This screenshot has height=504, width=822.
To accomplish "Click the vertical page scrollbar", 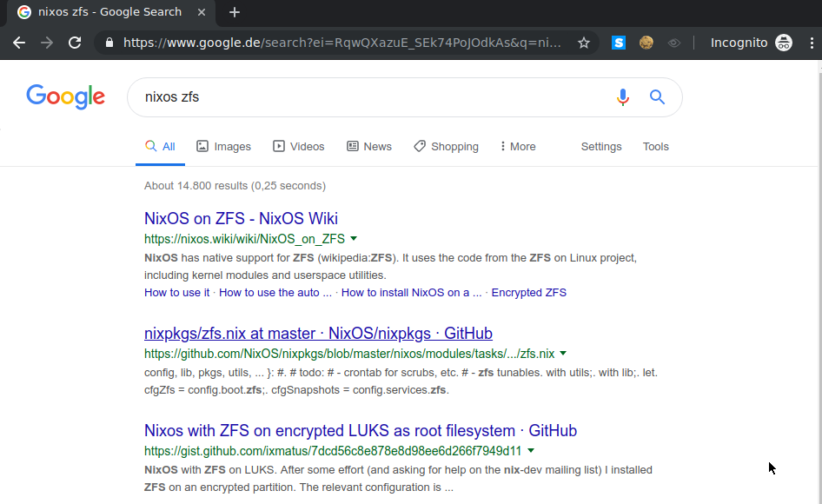I will [819, 282].
